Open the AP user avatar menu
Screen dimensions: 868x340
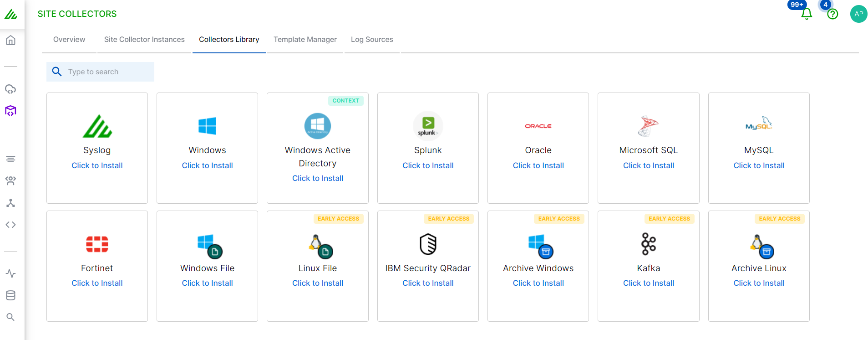(x=858, y=14)
